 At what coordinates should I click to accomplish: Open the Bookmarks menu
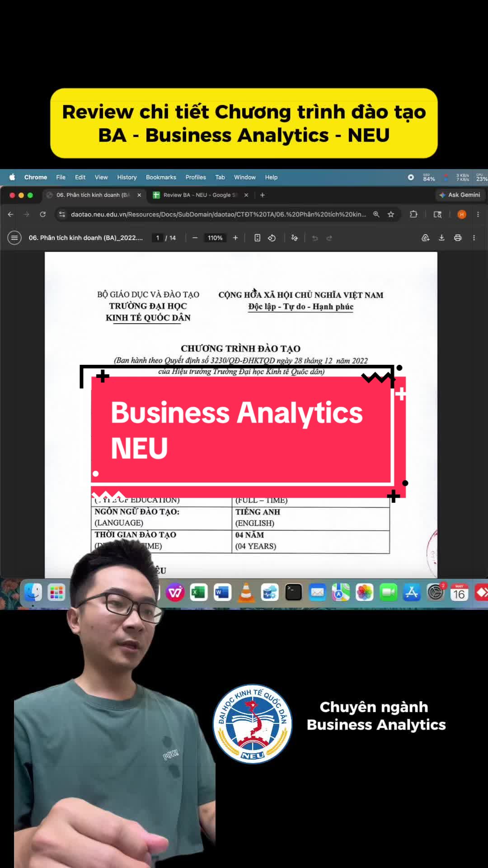coord(161,177)
